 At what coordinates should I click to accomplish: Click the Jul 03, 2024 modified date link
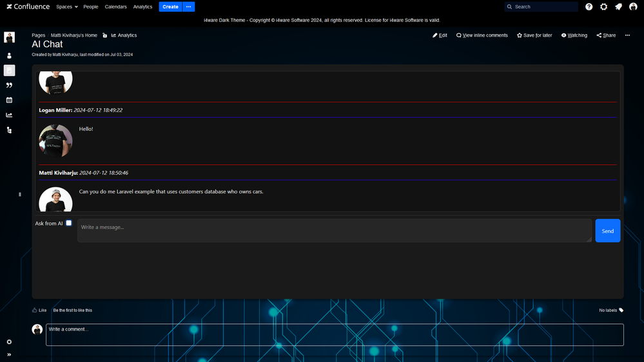(121, 55)
